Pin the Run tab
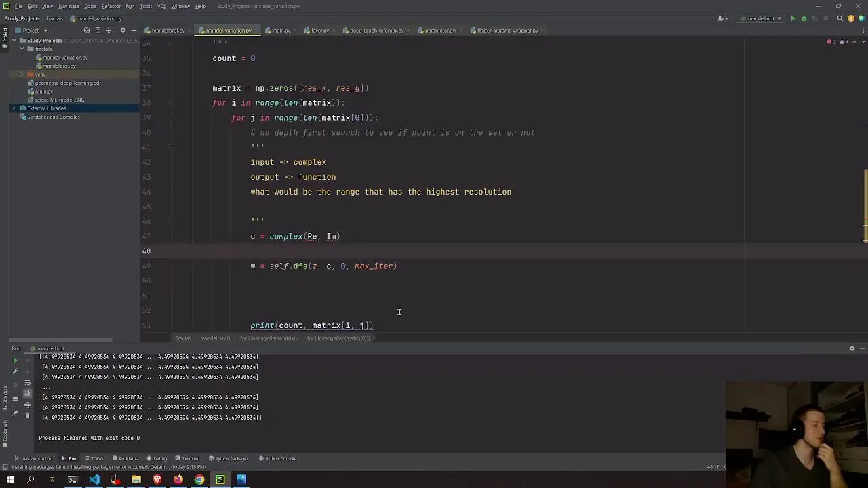This screenshot has width=868, height=488. 15,413
